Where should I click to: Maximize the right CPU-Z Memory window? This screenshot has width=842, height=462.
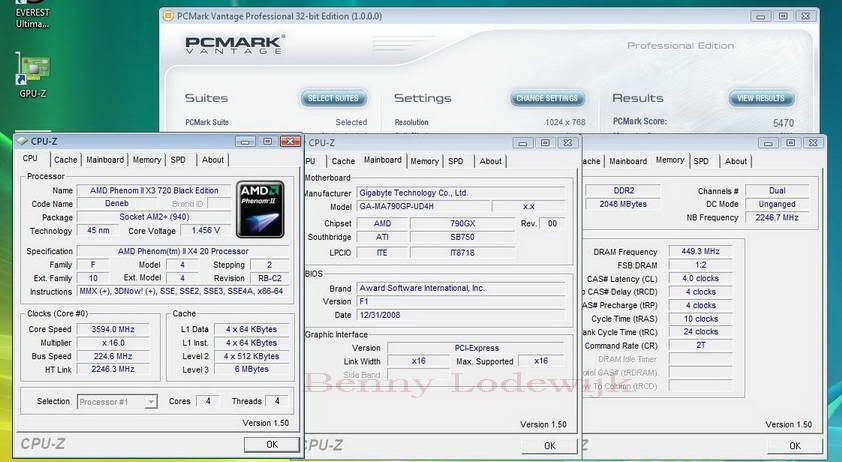(790, 143)
